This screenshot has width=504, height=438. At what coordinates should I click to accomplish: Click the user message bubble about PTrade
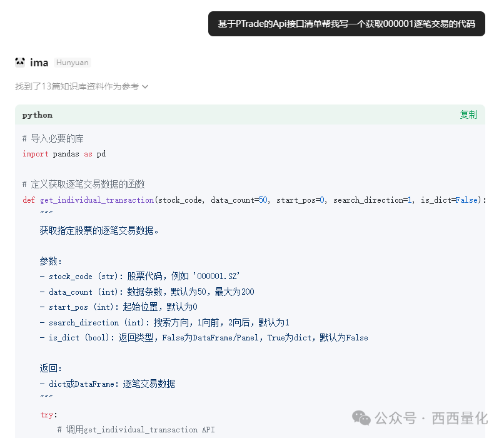point(346,24)
